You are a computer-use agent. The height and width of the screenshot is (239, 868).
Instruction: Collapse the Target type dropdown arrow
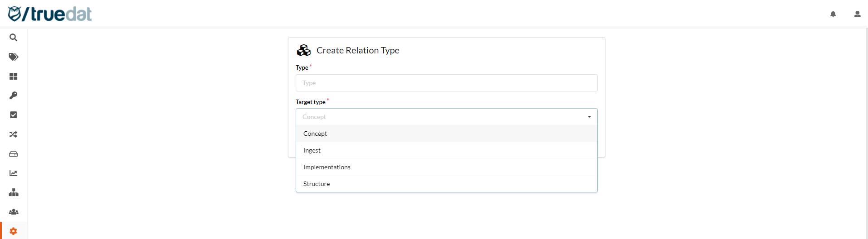pos(589,117)
